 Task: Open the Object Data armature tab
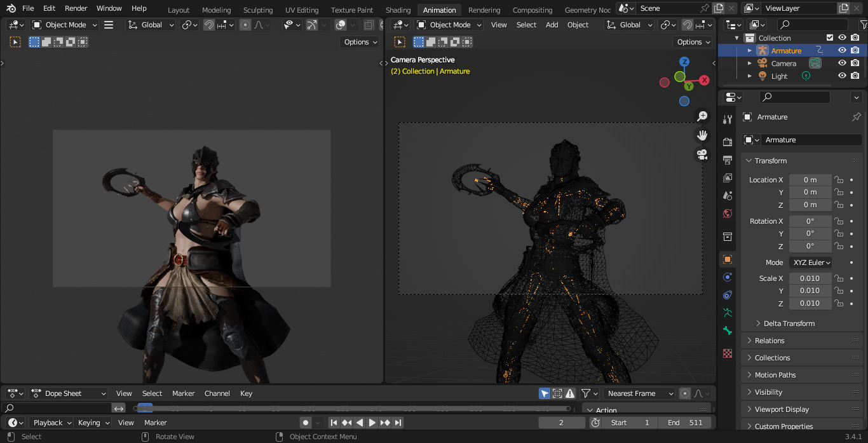tap(728, 313)
